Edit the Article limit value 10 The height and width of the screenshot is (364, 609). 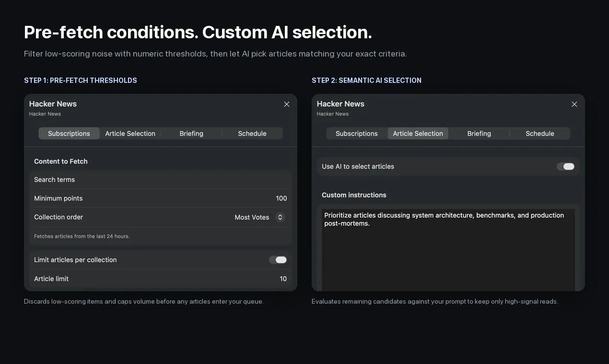pyautogui.click(x=283, y=279)
